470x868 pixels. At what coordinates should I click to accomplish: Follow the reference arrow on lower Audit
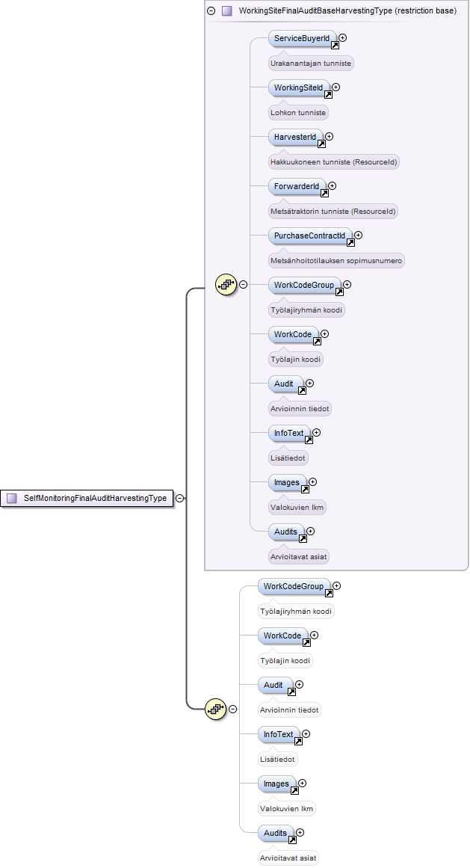292,692
